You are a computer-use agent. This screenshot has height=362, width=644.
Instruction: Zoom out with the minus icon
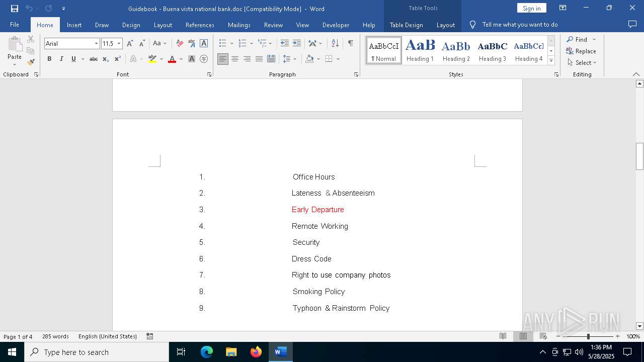(x=558, y=336)
